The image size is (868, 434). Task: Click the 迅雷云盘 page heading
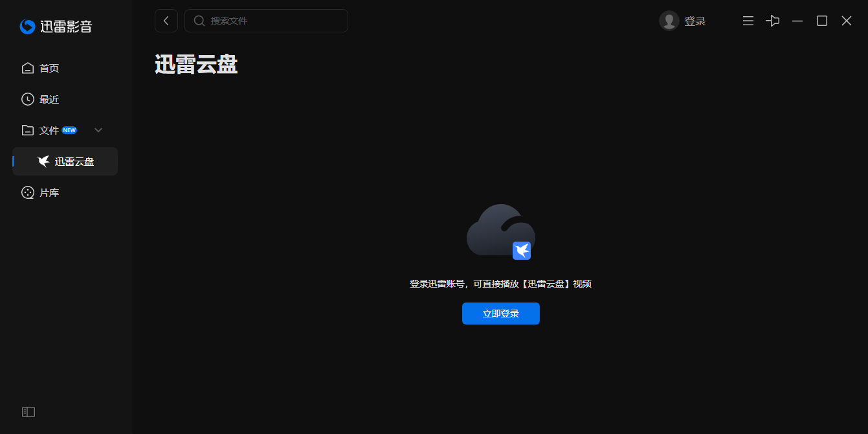tap(196, 65)
